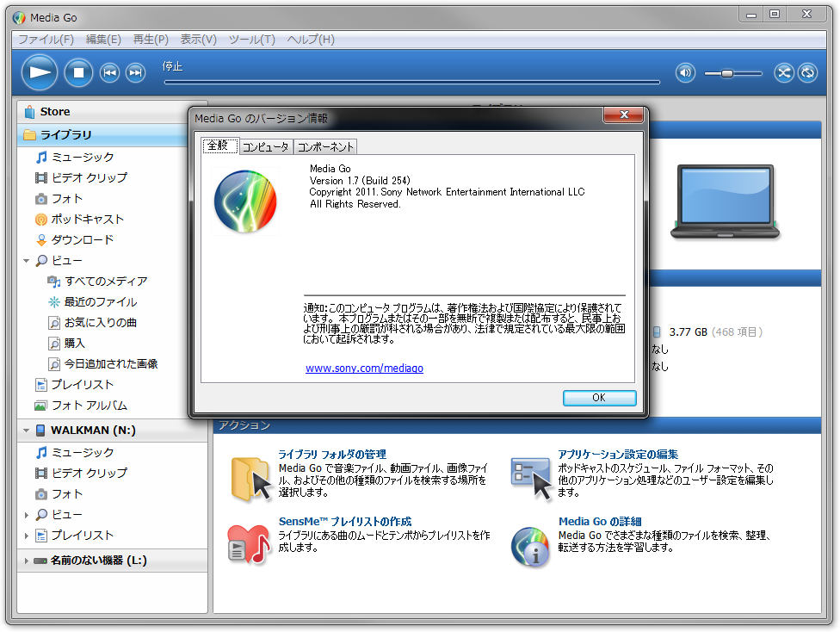
Task: Select library ビュー magnifier icon
Action: (x=41, y=261)
